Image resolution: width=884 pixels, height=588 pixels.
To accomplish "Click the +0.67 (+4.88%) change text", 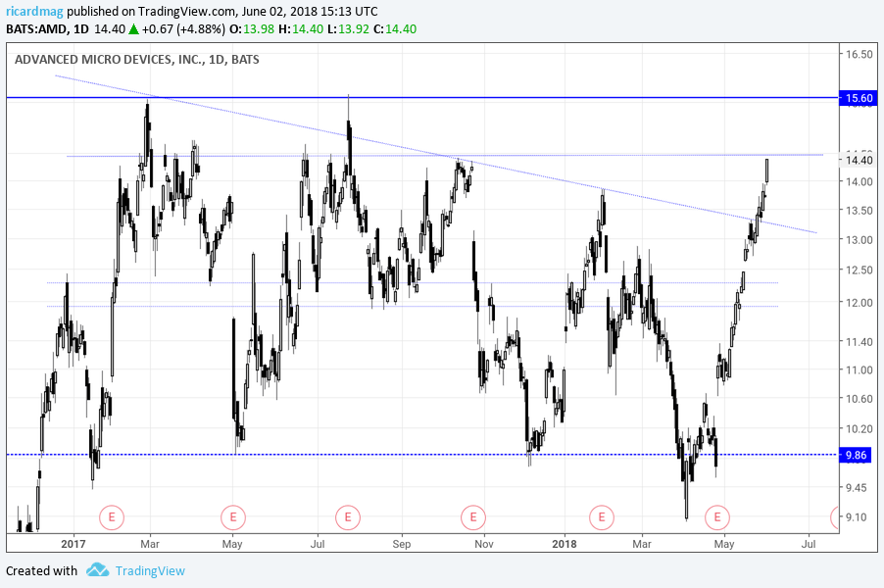I will (x=183, y=28).
